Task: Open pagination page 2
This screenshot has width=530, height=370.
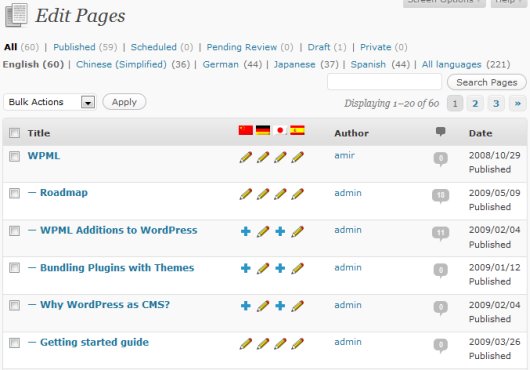Action: point(475,103)
